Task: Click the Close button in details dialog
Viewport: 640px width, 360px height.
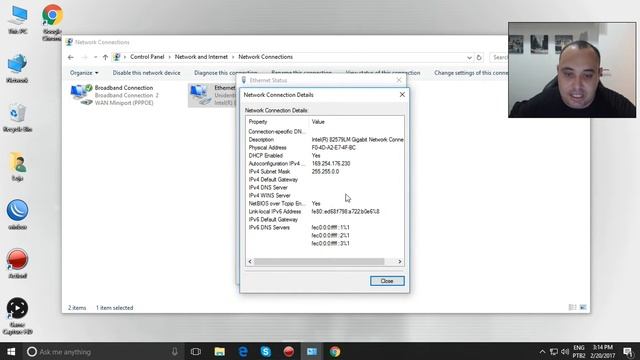Action: pos(387,281)
